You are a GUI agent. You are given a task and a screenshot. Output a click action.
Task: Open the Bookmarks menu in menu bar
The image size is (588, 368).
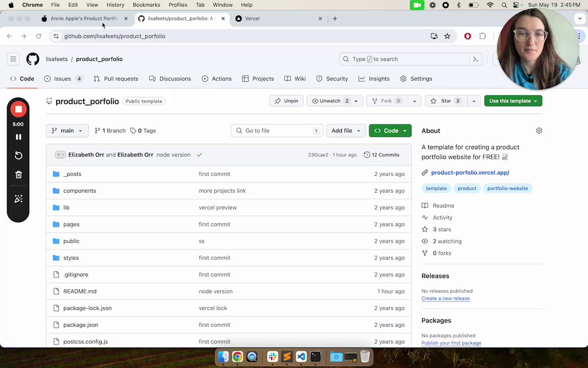point(146,5)
